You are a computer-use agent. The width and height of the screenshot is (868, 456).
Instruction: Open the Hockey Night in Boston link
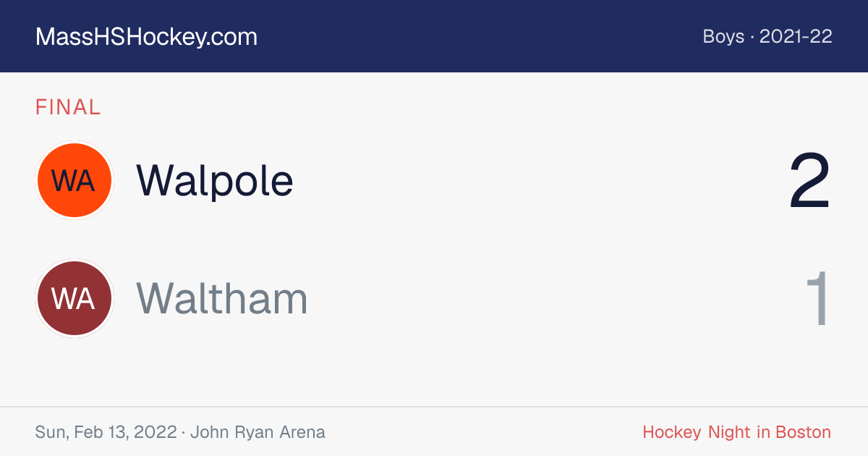click(736, 432)
